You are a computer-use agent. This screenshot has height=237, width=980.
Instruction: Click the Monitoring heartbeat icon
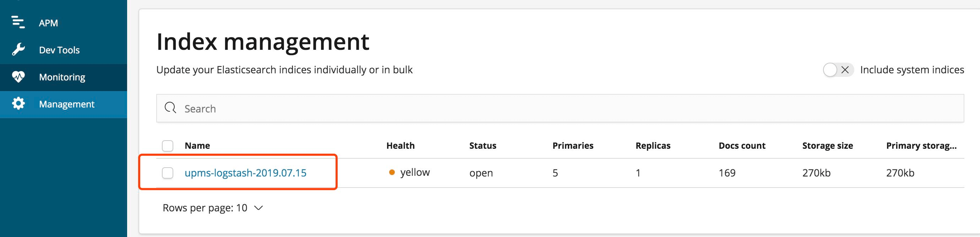[x=18, y=77]
